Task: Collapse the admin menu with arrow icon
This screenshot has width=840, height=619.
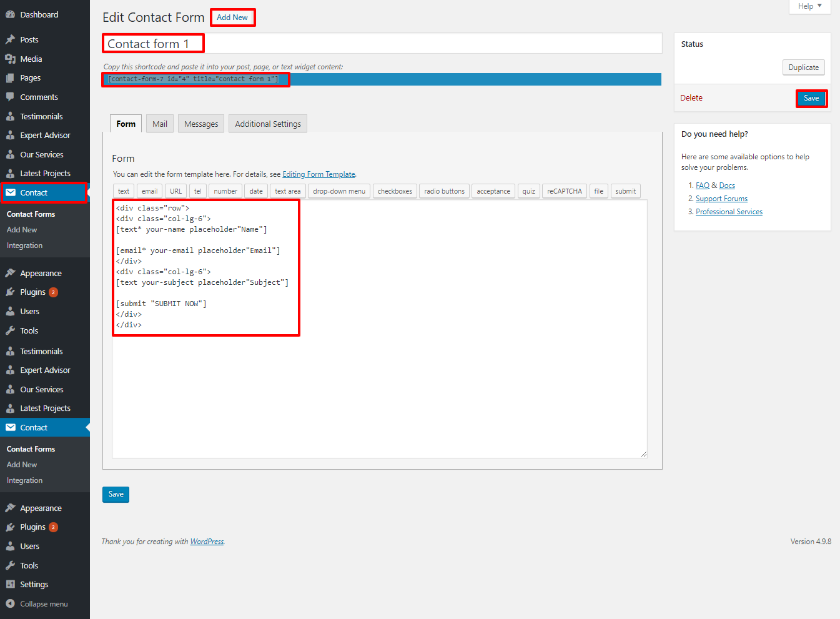Action: coord(10,604)
